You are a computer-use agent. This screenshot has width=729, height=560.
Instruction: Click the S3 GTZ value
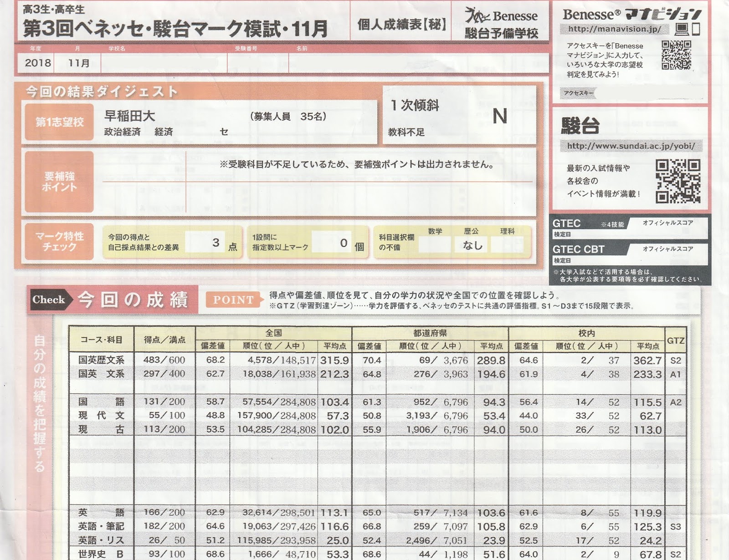675,527
